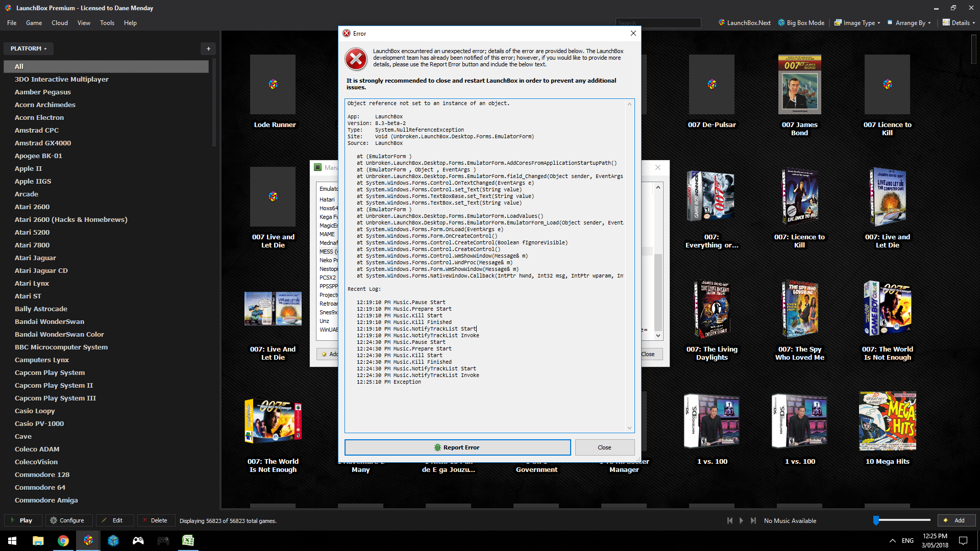Screen dimensions: 980x551
Task: Select the 007 James Bond box art
Action: [800, 84]
